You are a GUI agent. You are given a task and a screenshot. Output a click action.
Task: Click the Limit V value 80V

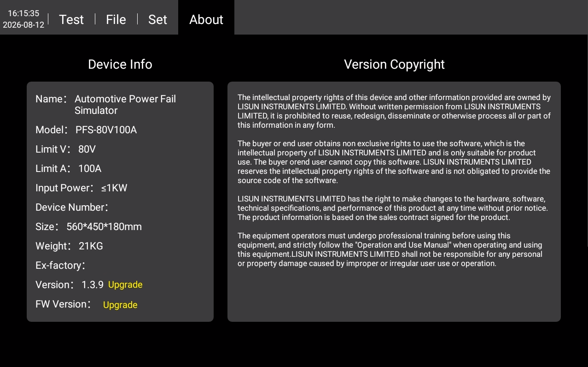[87, 149]
